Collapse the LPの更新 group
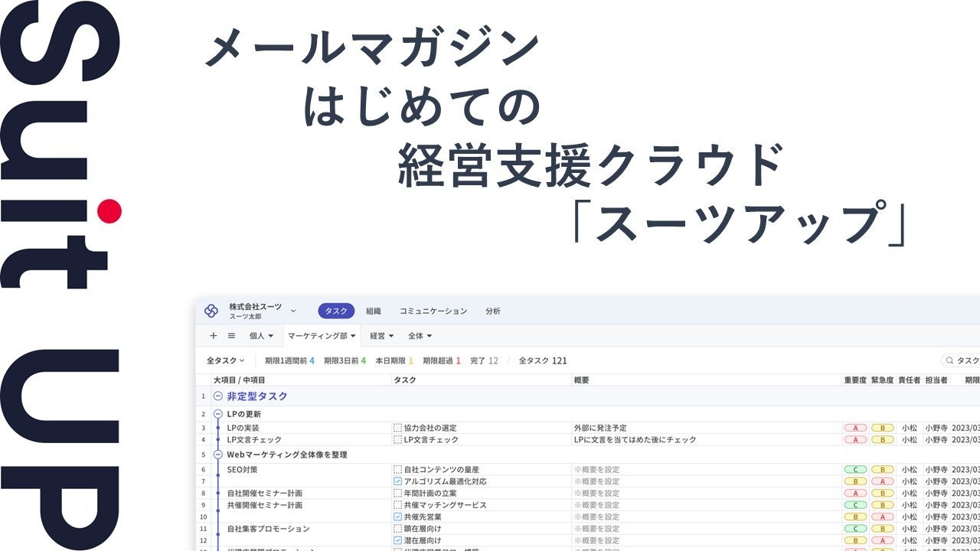This screenshot has height=551, width=980. pos(218,414)
